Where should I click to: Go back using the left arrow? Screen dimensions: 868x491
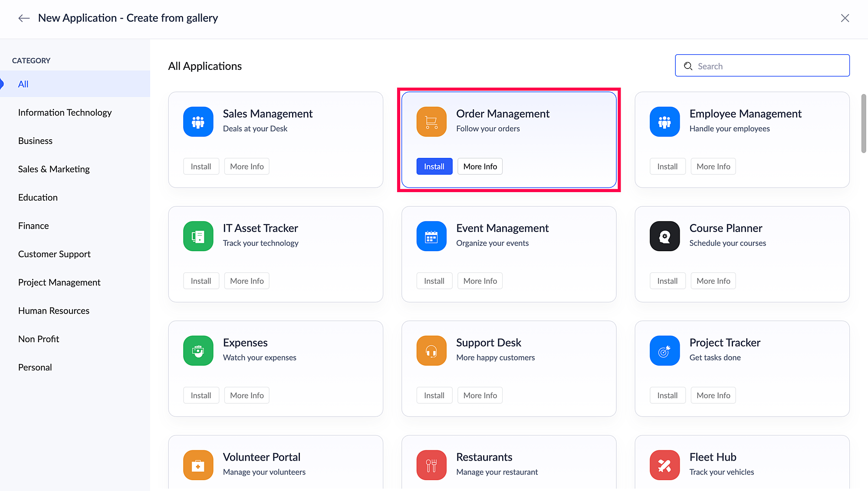[x=24, y=18]
